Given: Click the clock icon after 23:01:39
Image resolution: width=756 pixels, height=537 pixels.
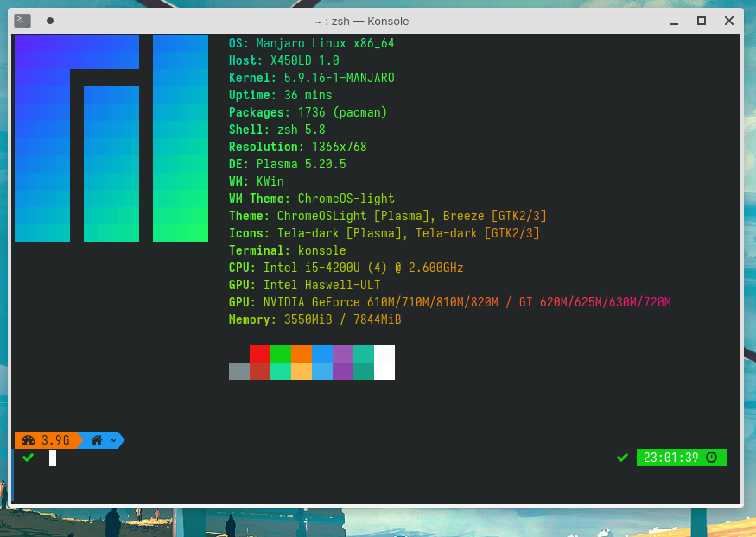Looking at the screenshot, I should [x=712, y=458].
